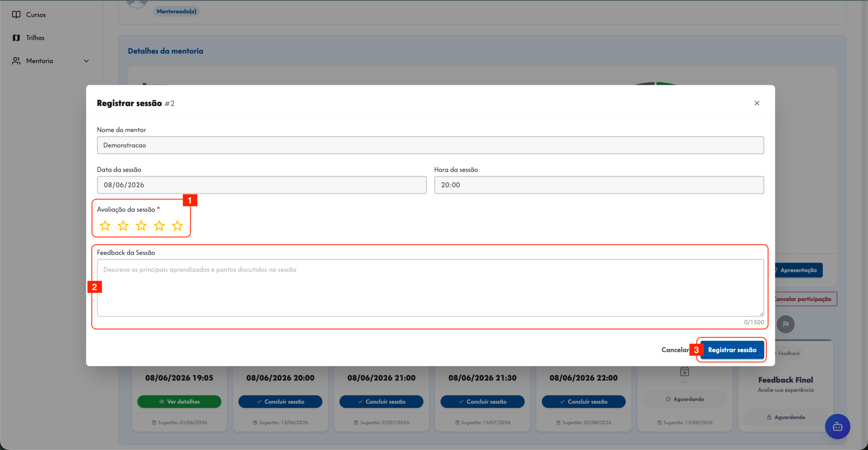The width and height of the screenshot is (868, 450).
Task: Click the Hora da sessão field
Action: [599, 185]
